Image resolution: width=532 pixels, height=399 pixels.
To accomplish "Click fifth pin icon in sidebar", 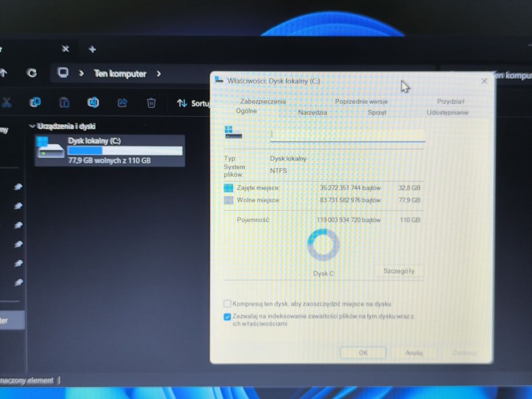I will tap(18, 263).
